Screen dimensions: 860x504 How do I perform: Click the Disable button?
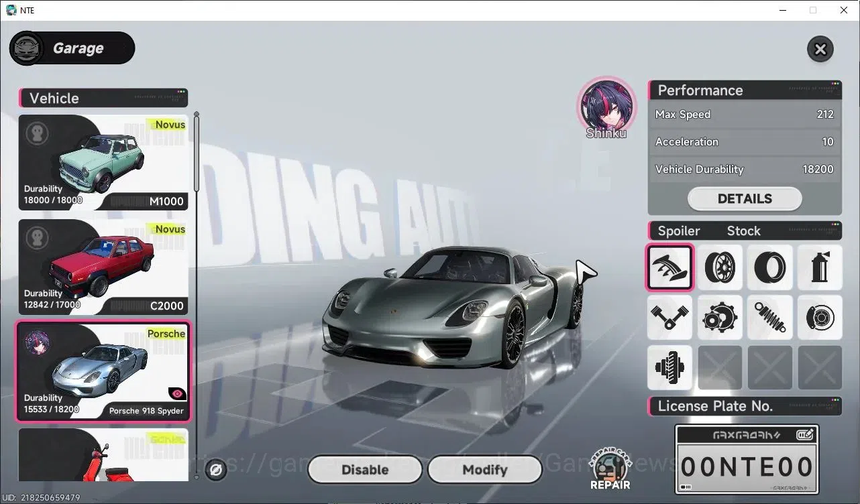pos(365,470)
